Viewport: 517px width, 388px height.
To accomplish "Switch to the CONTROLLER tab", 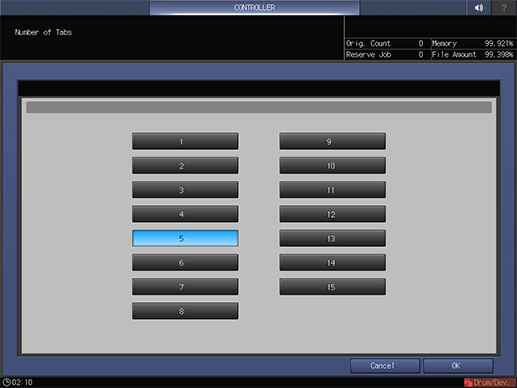I will coord(254,7).
